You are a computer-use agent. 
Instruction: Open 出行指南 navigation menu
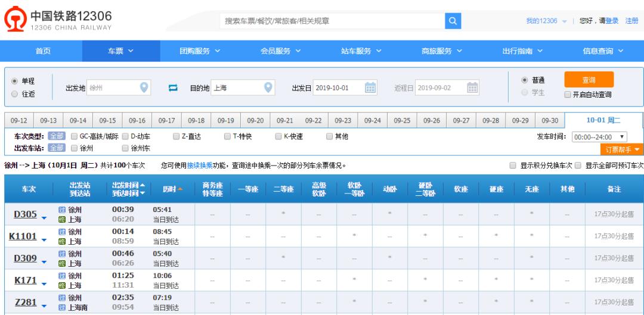(522, 51)
